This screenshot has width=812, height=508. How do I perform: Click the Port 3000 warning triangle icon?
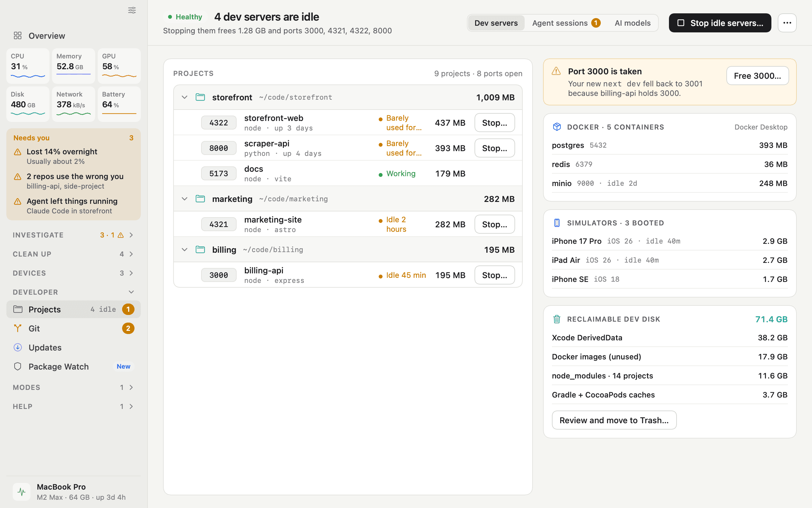tap(556, 71)
